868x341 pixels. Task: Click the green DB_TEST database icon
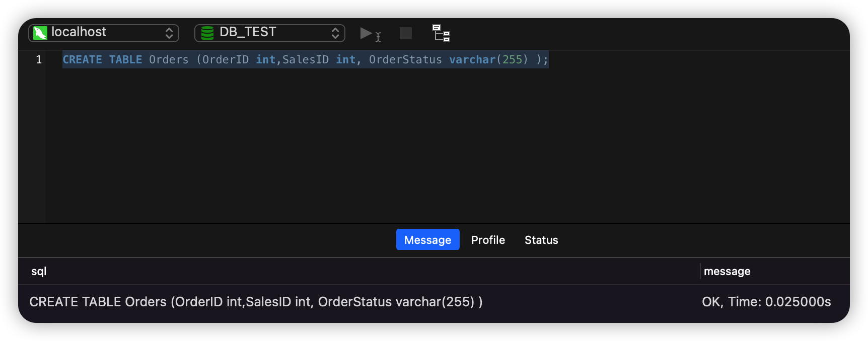[x=207, y=33]
